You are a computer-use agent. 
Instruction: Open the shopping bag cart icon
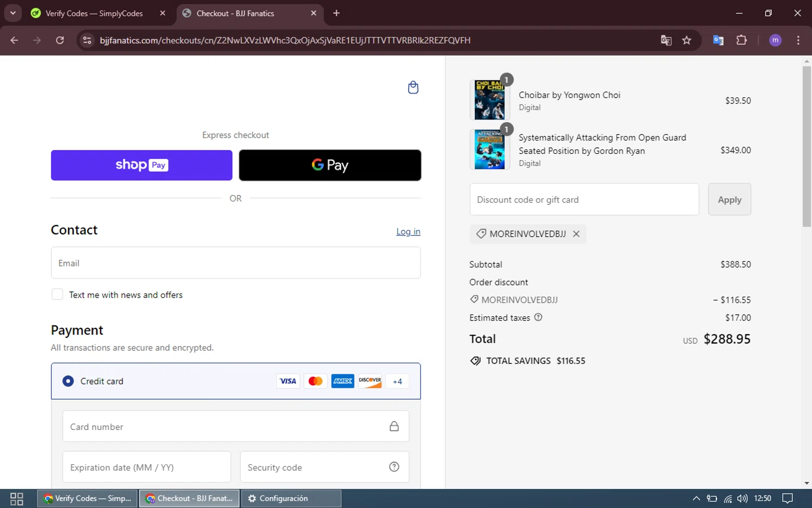pyautogui.click(x=413, y=87)
